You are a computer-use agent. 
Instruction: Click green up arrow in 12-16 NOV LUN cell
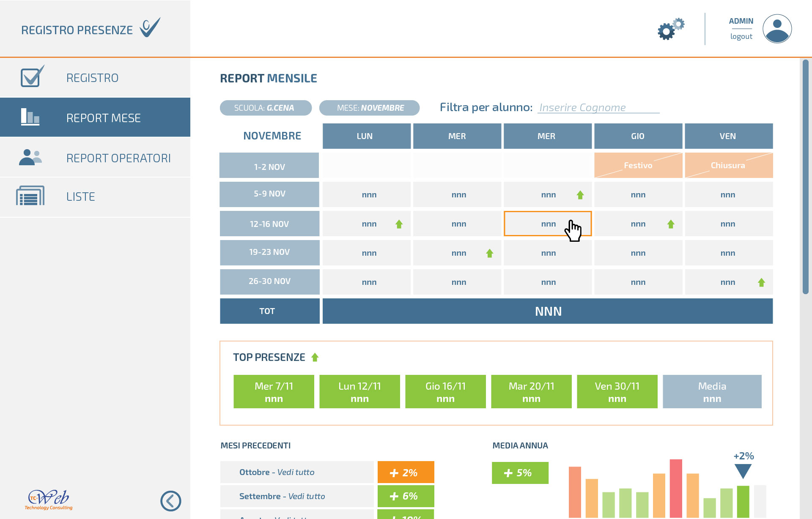coord(399,224)
